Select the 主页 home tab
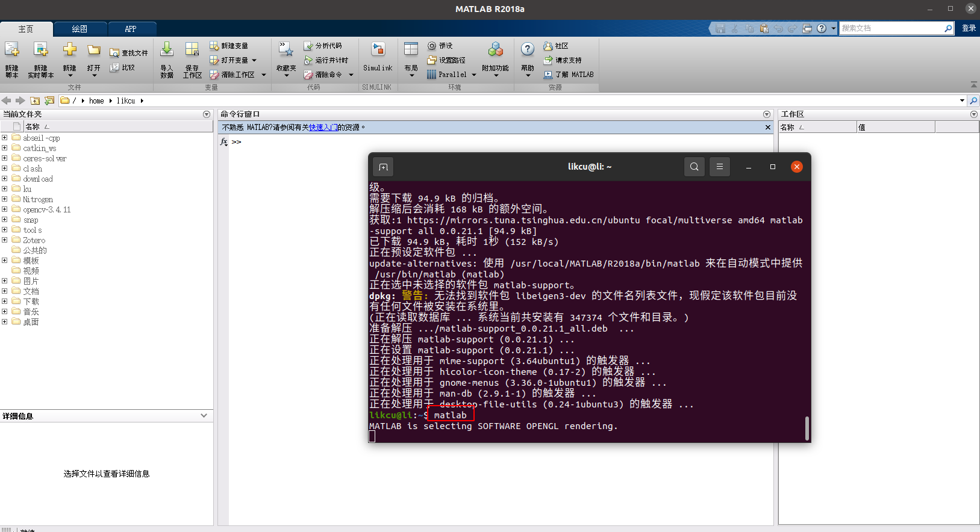 tap(26, 29)
